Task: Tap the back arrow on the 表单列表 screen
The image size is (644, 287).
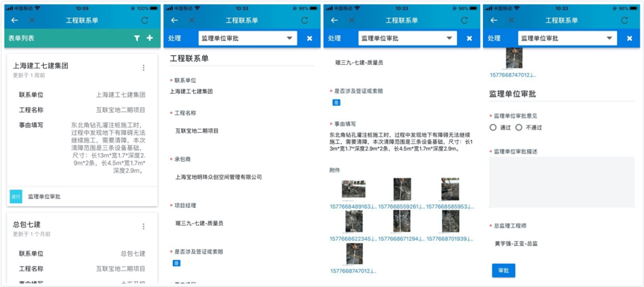Action: click(15, 21)
